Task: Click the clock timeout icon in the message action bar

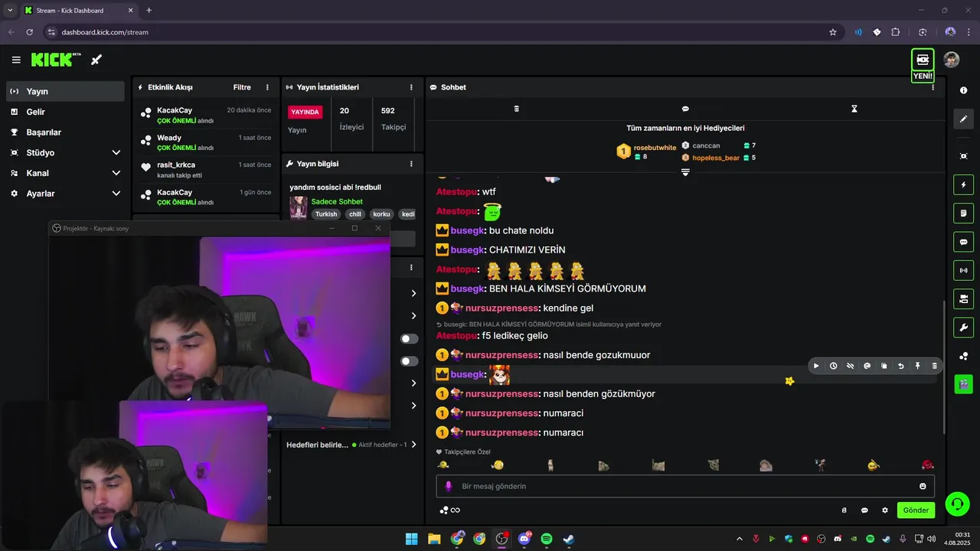Action: 833,366
